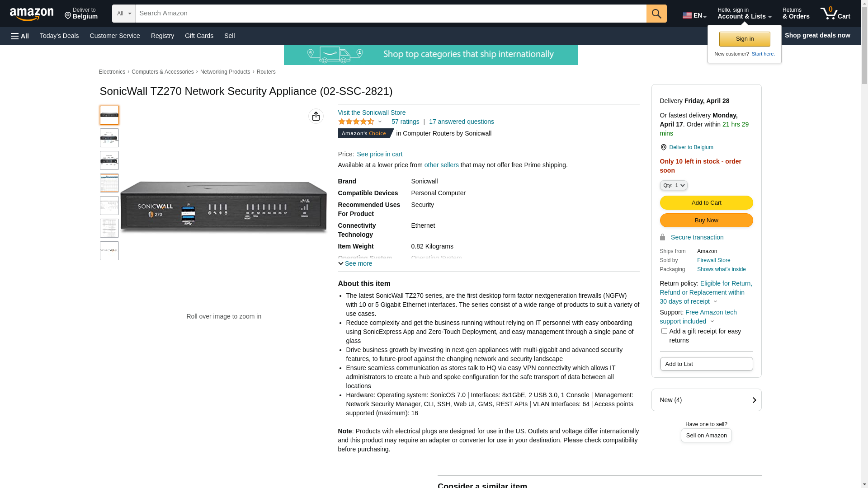The height and width of the screenshot is (488, 868).
Task: Click the Add to Cart button
Action: 706,203
